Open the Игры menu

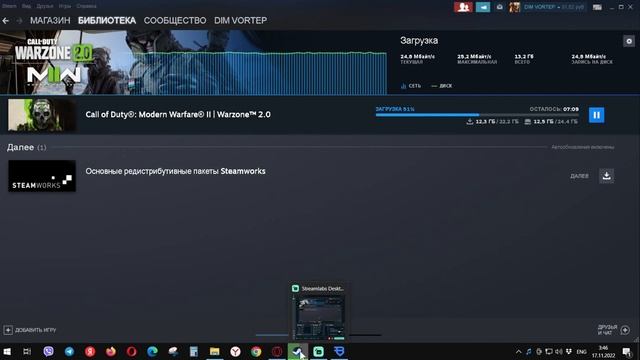65,6
